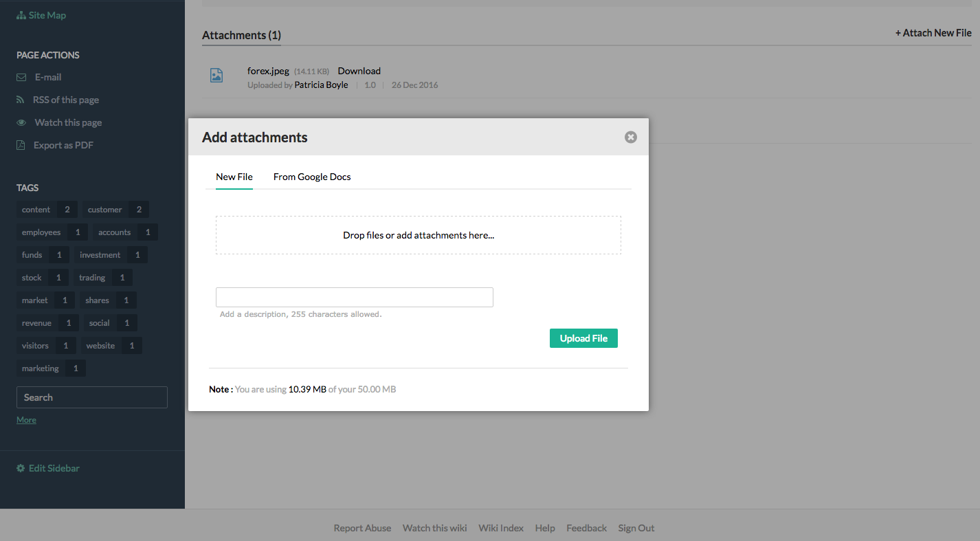Click the Sign Out footer link
Screen dimensions: 980x541
[x=636, y=528]
